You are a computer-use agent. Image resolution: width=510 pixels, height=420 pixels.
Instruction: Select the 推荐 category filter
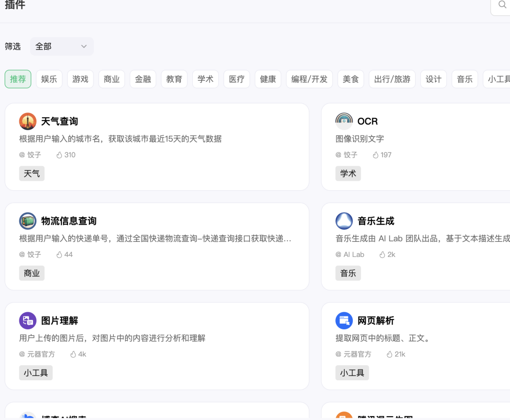click(x=17, y=79)
